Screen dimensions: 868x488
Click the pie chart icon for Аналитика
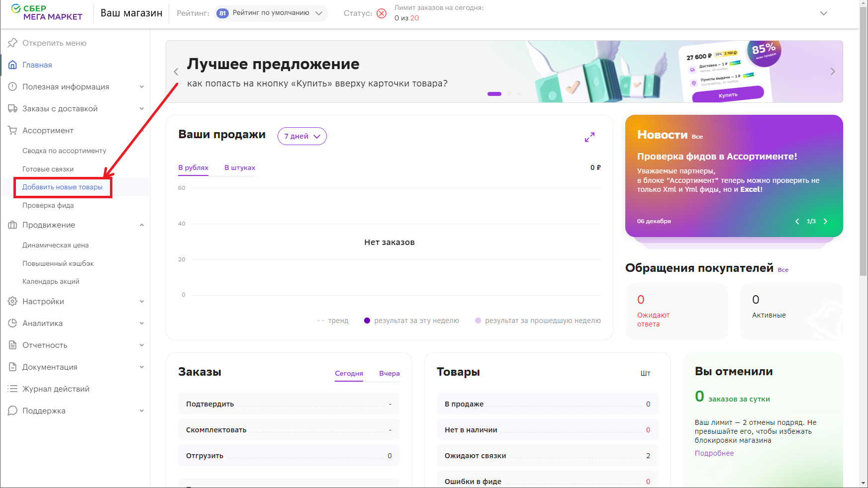12,323
